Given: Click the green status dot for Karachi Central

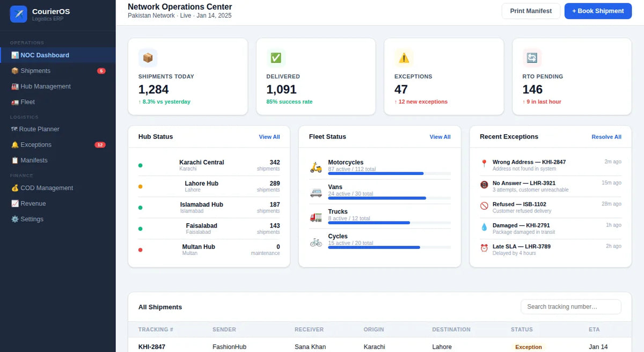Looking at the screenshot, I should point(141,165).
